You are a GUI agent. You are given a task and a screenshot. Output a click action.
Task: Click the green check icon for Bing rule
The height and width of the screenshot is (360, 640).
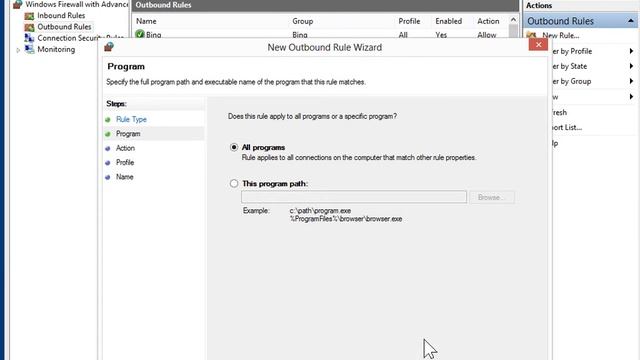[140, 34]
